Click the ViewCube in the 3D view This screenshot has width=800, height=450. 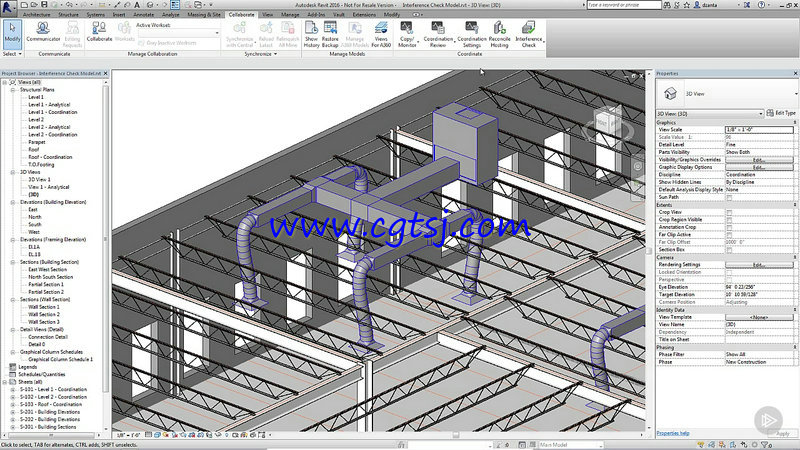[608, 122]
